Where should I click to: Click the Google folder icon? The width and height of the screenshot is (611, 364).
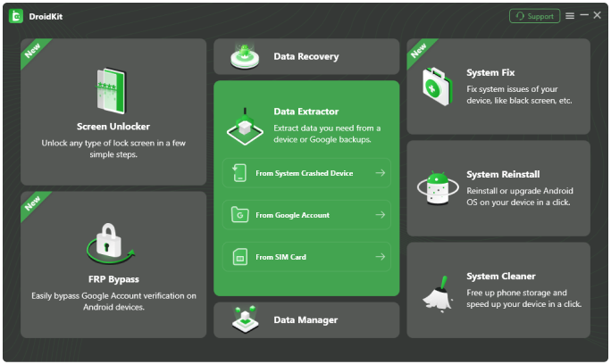pos(239,214)
